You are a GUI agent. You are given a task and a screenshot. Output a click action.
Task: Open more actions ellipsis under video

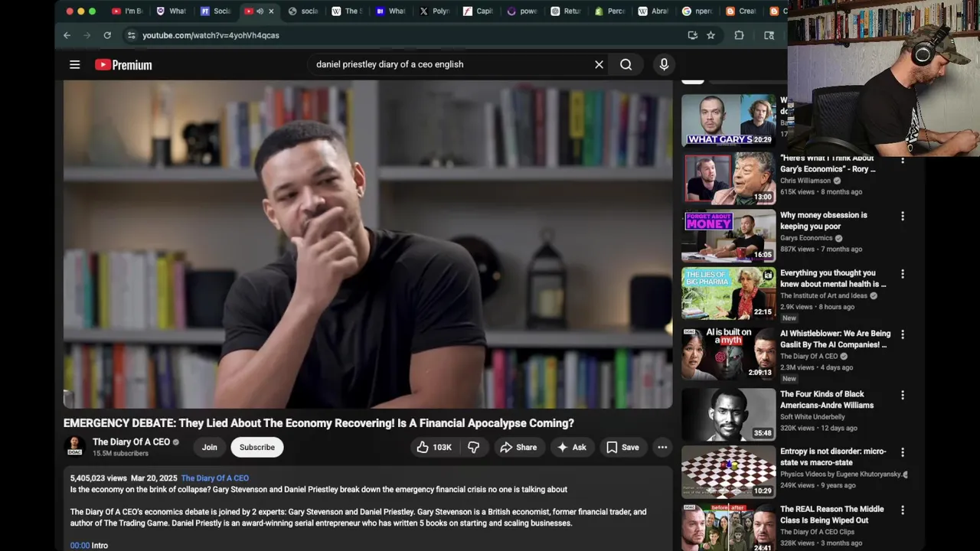click(x=662, y=447)
